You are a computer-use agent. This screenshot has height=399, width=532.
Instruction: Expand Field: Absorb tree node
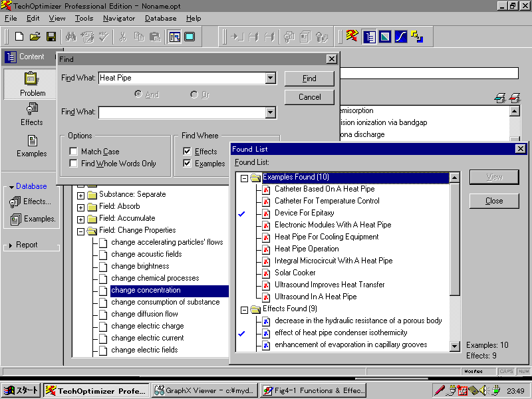pyautogui.click(x=80, y=207)
